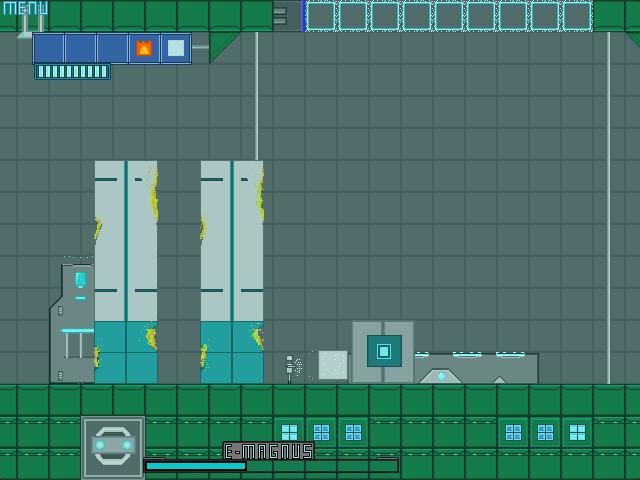Click the right cracked gray pillar
Screen dimensions: 640x480
click(232, 271)
